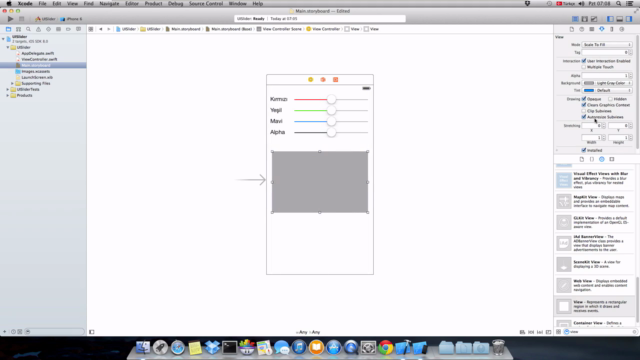Image resolution: width=640 pixels, height=360 pixels.
Task: Open Chrome from the Dock
Action: [x=385, y=347]
